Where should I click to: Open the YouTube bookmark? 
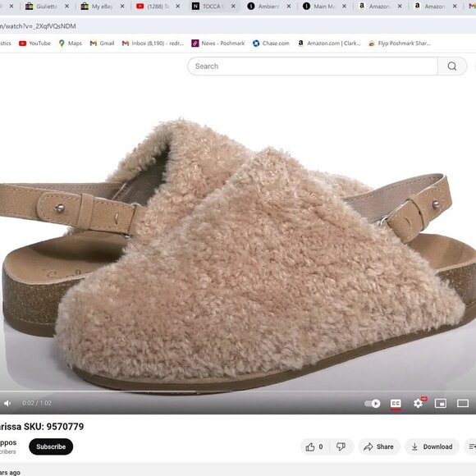click(34, 43)
